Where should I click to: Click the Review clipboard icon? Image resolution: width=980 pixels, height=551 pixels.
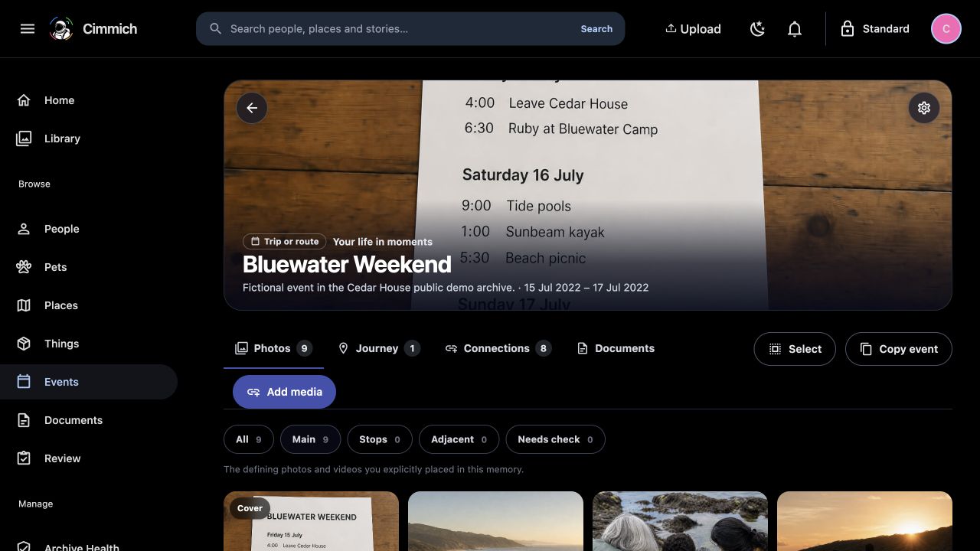coord(24,458)
